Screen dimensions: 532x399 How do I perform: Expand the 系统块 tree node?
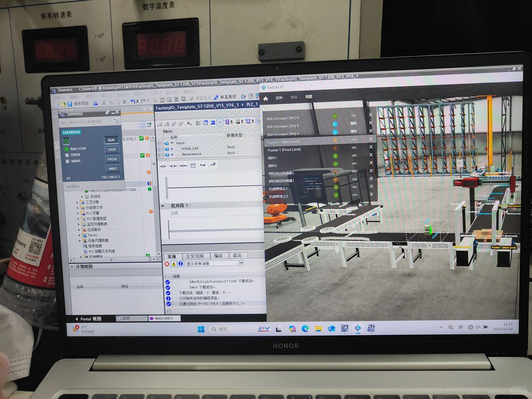82,197
